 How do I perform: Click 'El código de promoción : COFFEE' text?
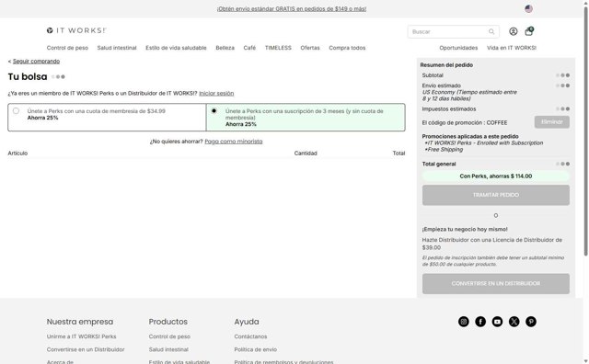click(x=465, y=122)
